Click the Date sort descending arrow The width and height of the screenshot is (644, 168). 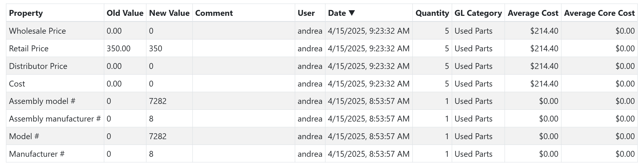(352, 13)
